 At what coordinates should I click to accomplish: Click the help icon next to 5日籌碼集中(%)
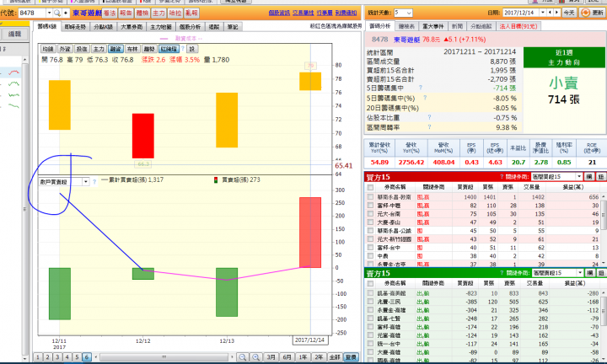[425, 98]
